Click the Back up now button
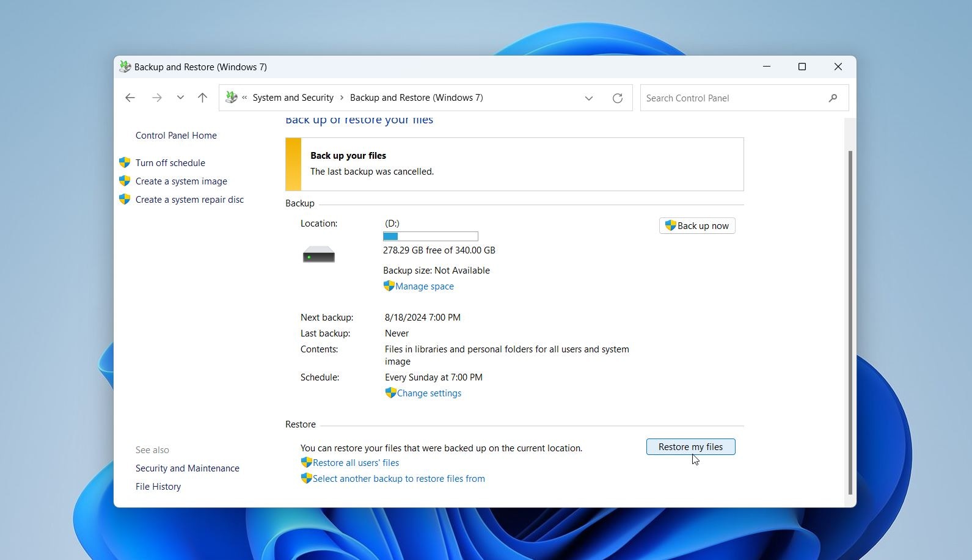Screen dimensions: 972x560 tap(697, 226)
